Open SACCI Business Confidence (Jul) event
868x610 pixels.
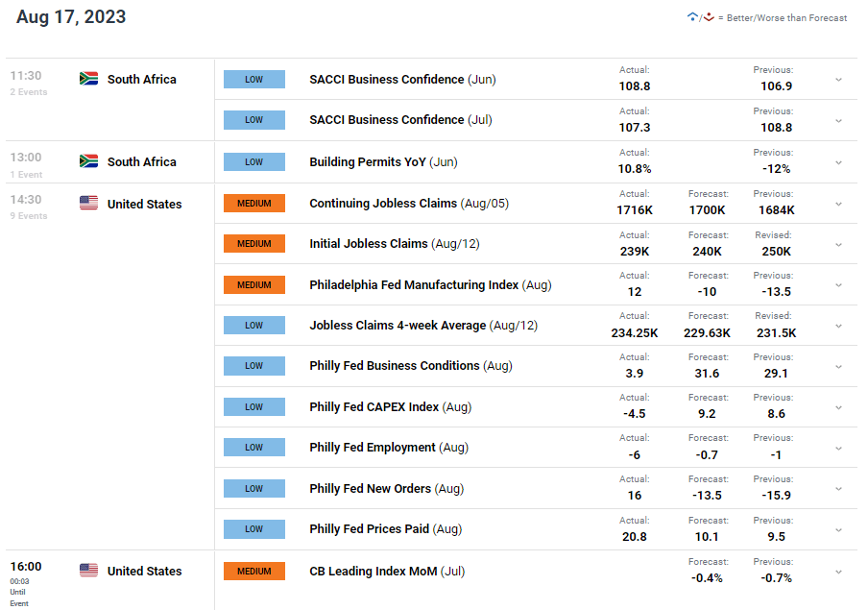[400, 120]
